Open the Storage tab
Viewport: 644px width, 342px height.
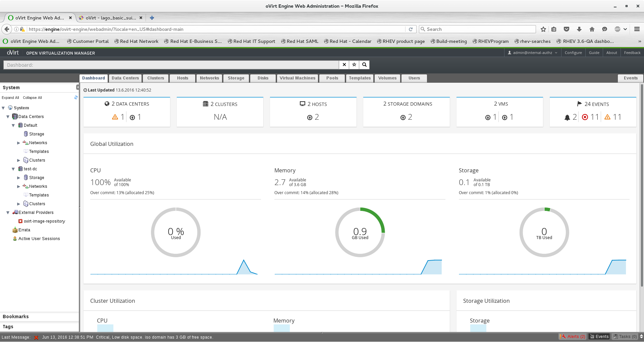236,78
